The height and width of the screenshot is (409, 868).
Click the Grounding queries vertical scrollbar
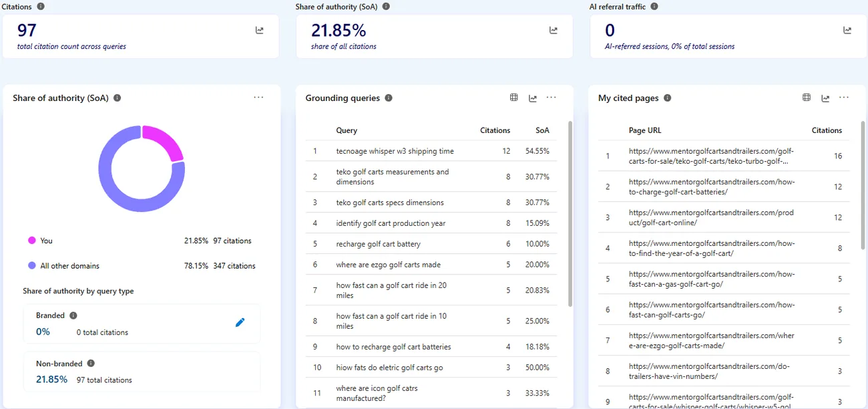570,214
